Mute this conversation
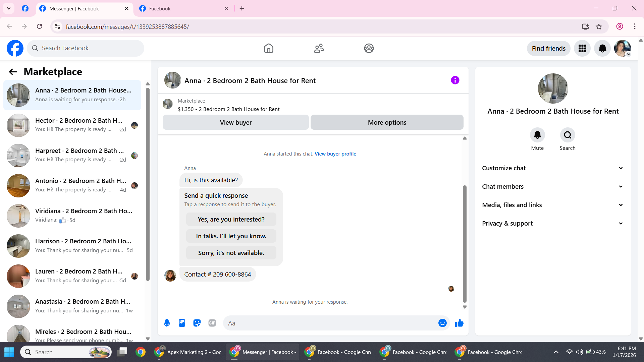This screenshot has height=362, width=644. [x=537, y=135]
